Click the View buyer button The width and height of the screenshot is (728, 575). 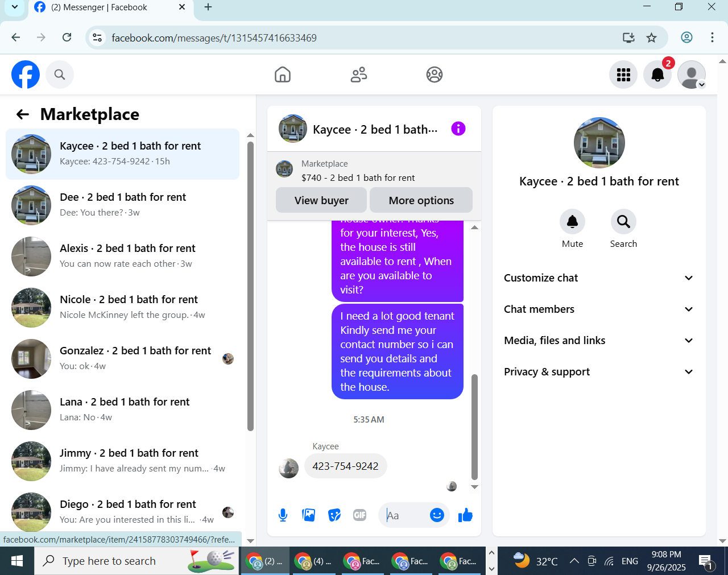[321, 200]
